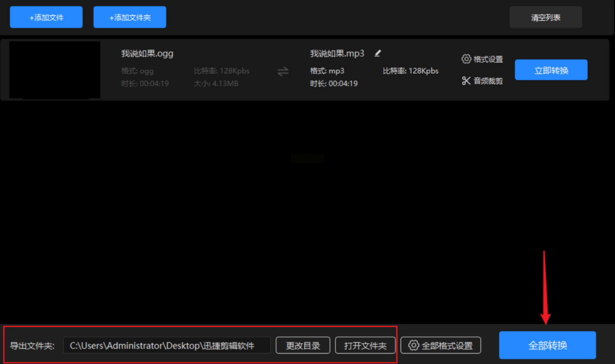
Task: Start conversion with 立即转换
Action: pyautogui.click(x=551, y=70)
